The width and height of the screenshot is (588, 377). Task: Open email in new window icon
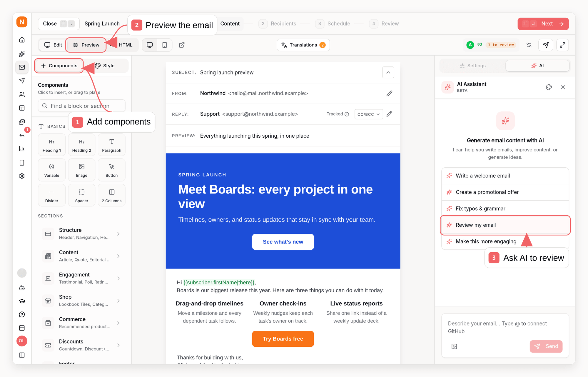[x=182, y=45]
